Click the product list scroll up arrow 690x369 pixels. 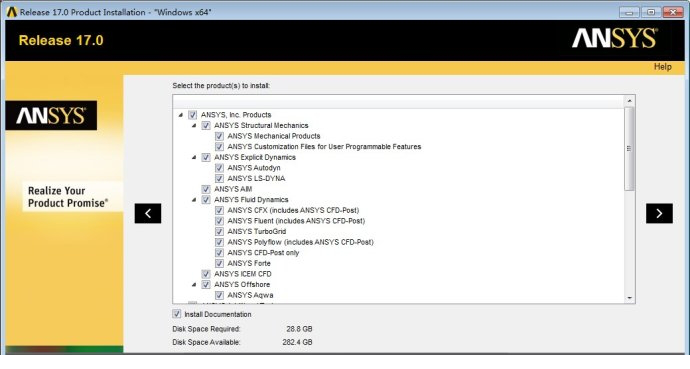(629, 101)
